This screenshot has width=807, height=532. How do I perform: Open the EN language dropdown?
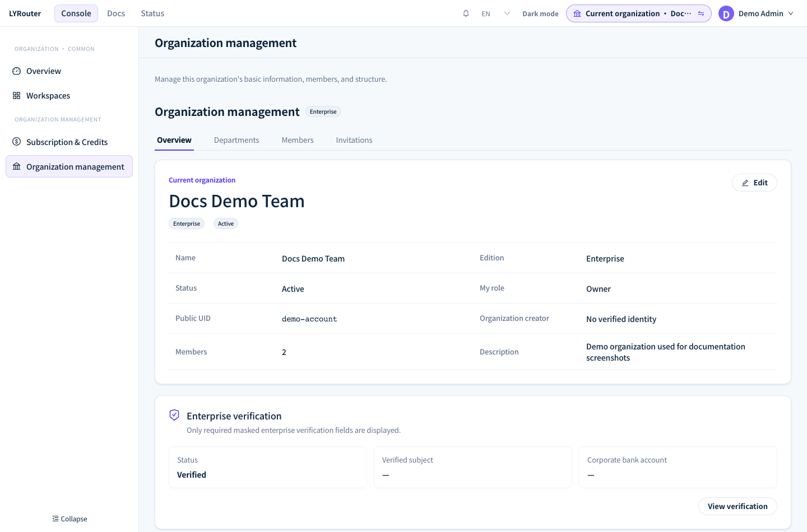[x=496, y=13]
